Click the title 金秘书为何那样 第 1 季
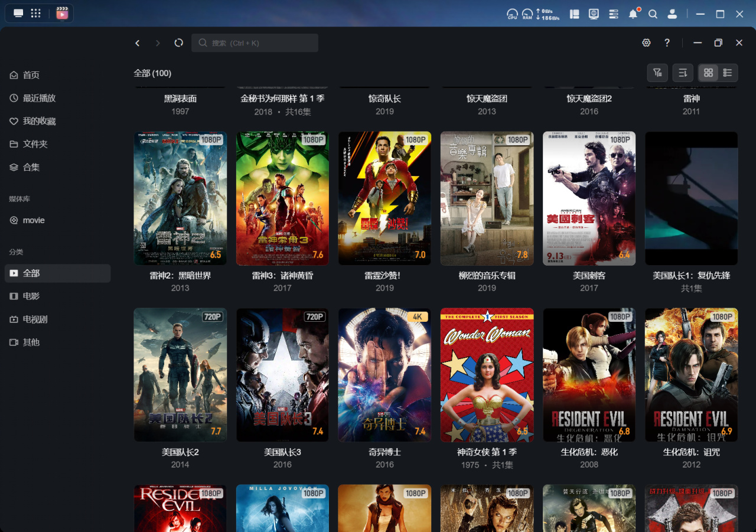The image size is (756, 532). click(x=282, y=99)
